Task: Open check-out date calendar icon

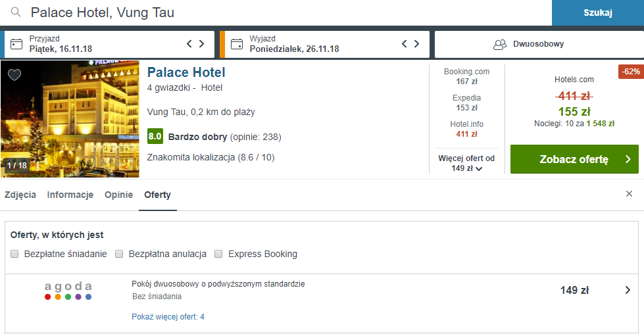Action: 237,44
